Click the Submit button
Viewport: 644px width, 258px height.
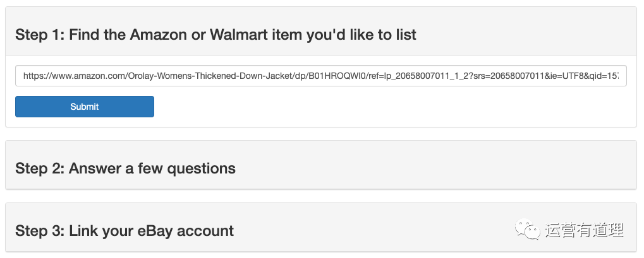(x=85, y=107)
